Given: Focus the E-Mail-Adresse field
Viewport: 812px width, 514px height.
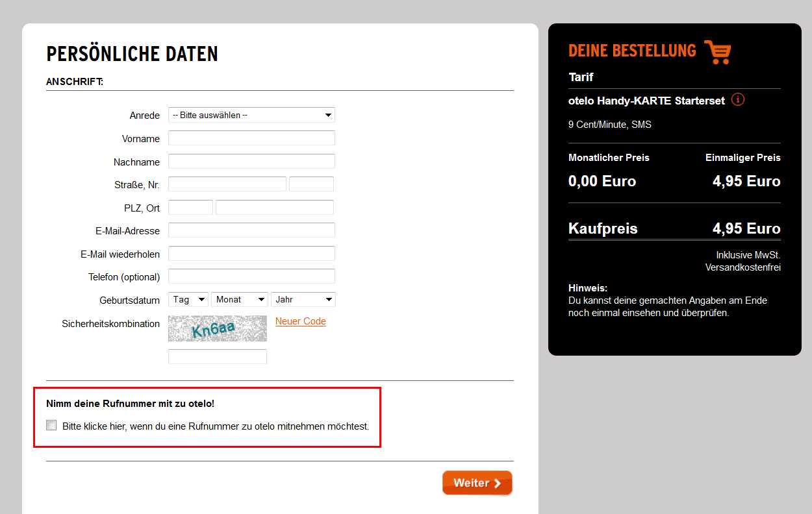Looking at the screenshot, I should [x=251, y=230].
